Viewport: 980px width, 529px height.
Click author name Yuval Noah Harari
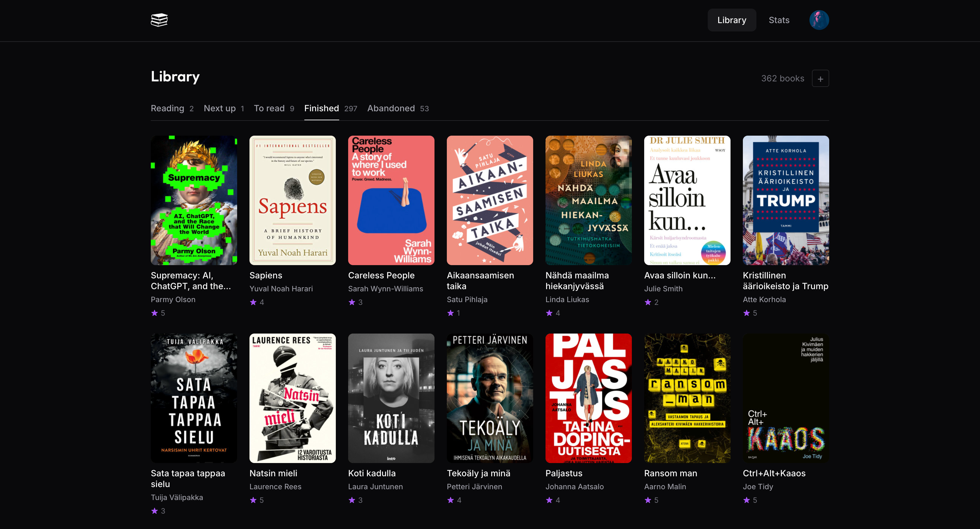(281, 289)
